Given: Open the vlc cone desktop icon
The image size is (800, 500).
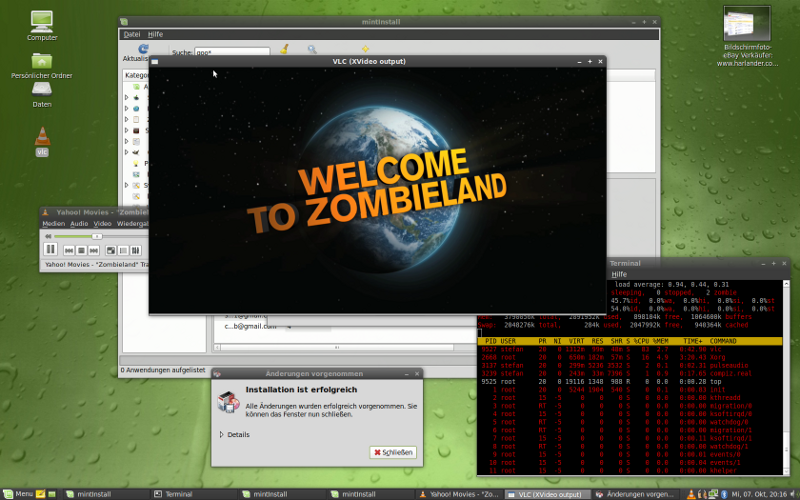Looking at the screenshot, I should point(42,142).
